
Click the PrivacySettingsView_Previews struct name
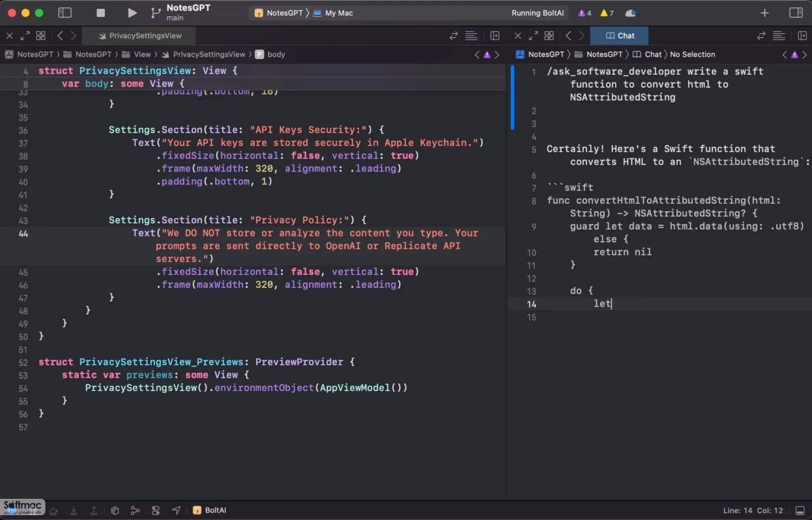coord(161,362)
